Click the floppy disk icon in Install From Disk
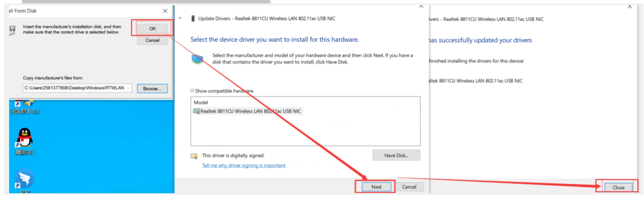The width and height of the screenshot is (644, 200). coord(12,29)
